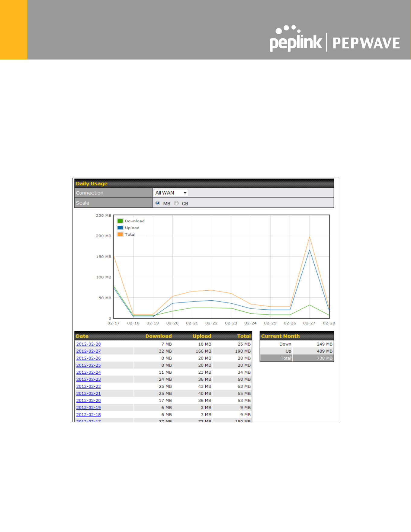The height and width of the screenshot is (532, 411).
Task: Select the GB scale radio button
Action: pos(176,203)
